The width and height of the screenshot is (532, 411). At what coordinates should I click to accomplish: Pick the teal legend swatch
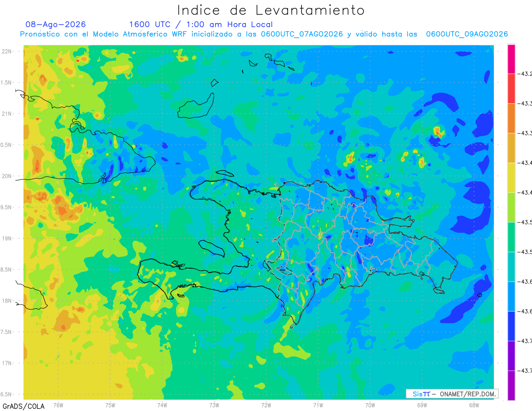511,266
